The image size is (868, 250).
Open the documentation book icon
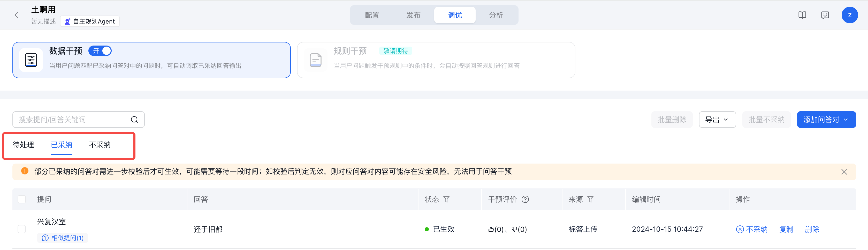pyautogui.click(x=802, y=15)
